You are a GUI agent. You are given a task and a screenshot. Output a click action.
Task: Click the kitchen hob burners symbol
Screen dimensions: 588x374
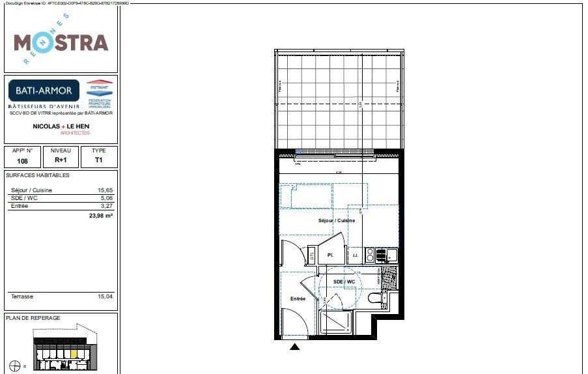[370, 255]
